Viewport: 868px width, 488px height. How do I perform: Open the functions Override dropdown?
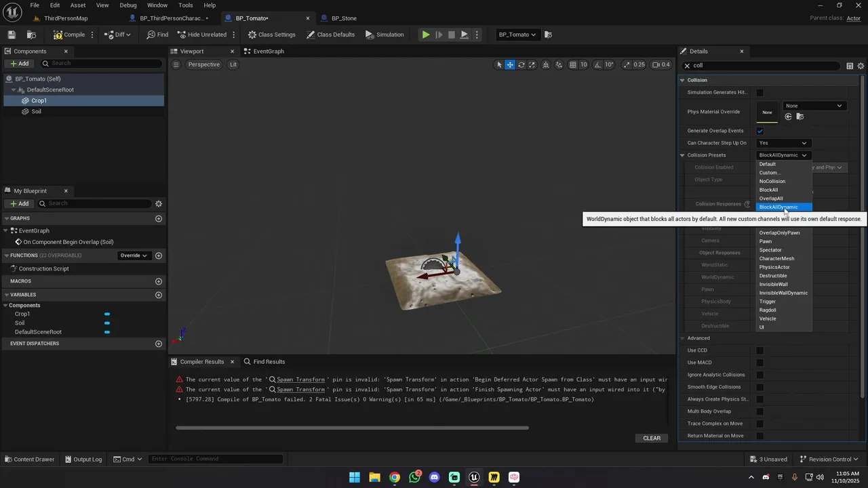click(134, 256)
